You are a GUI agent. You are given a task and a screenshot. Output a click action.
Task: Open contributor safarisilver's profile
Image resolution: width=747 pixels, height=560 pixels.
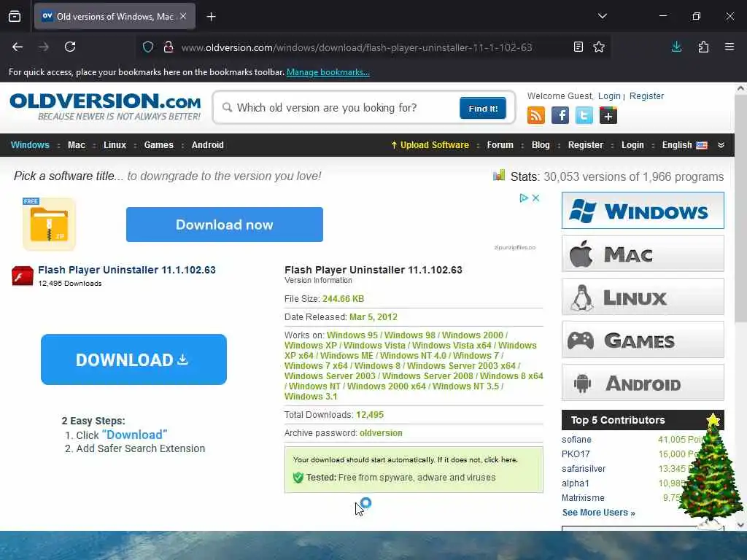tap(584, 469)
